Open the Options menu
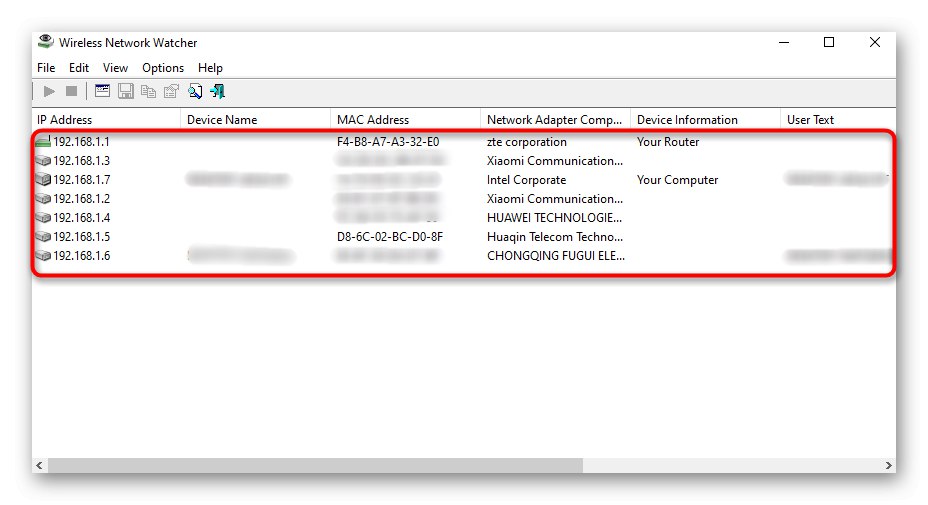 163,67
